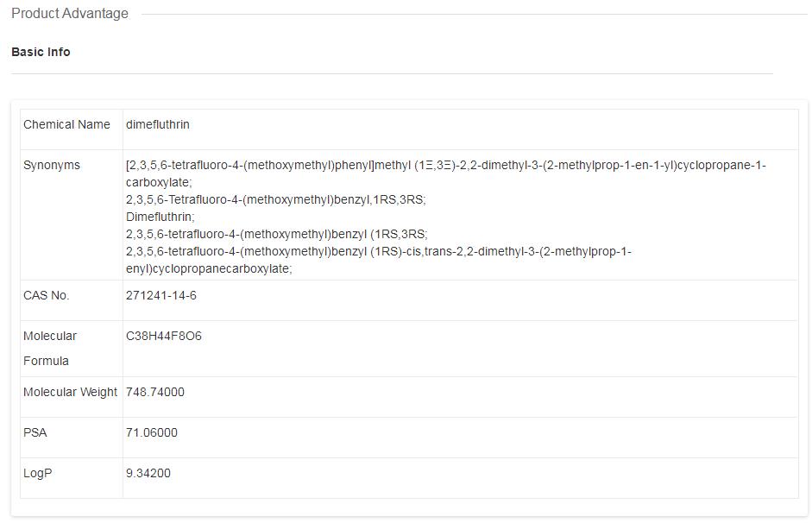Viewport: 812px width, 523px height.
Task: Click the synonym line ending in benzyl,1RS,3RS;
Action: (275, 199)
